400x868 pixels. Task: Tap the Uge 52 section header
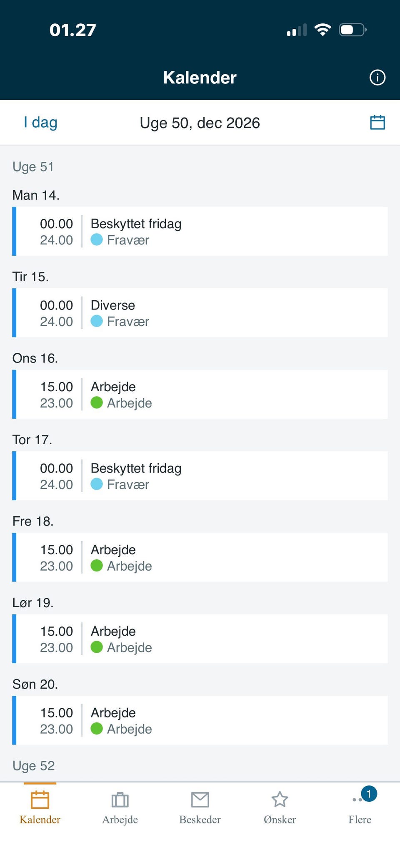(34, 766)
